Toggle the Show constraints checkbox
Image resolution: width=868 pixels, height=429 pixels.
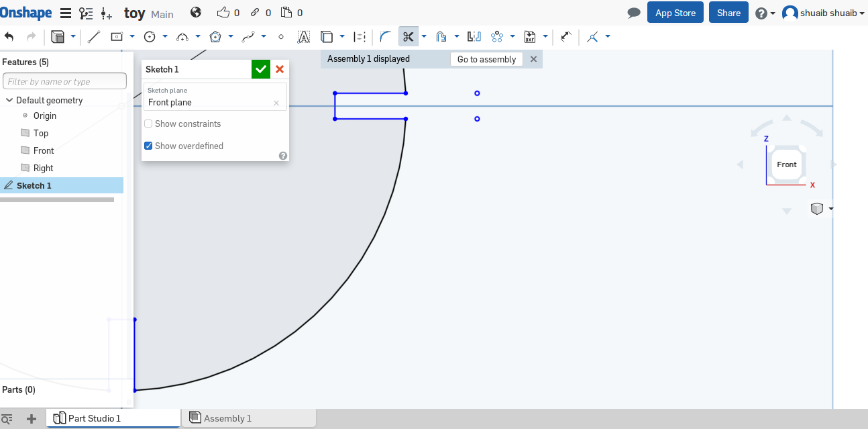coord(148,124)
